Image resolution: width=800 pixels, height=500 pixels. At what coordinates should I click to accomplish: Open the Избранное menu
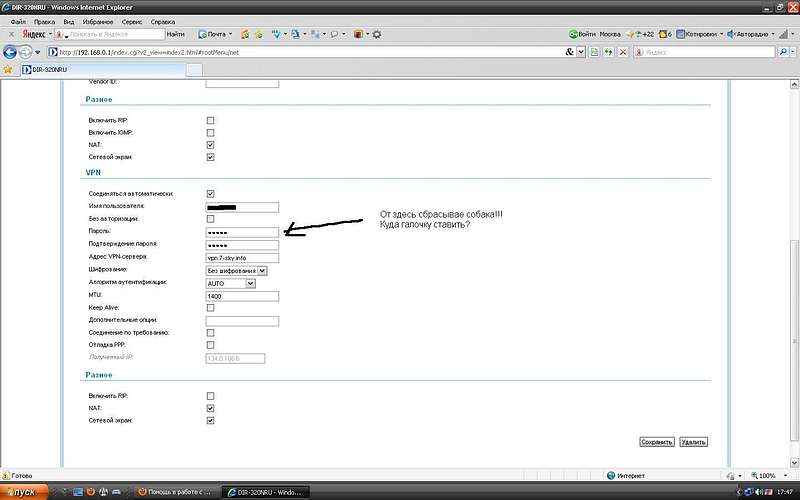coord(97,21)
